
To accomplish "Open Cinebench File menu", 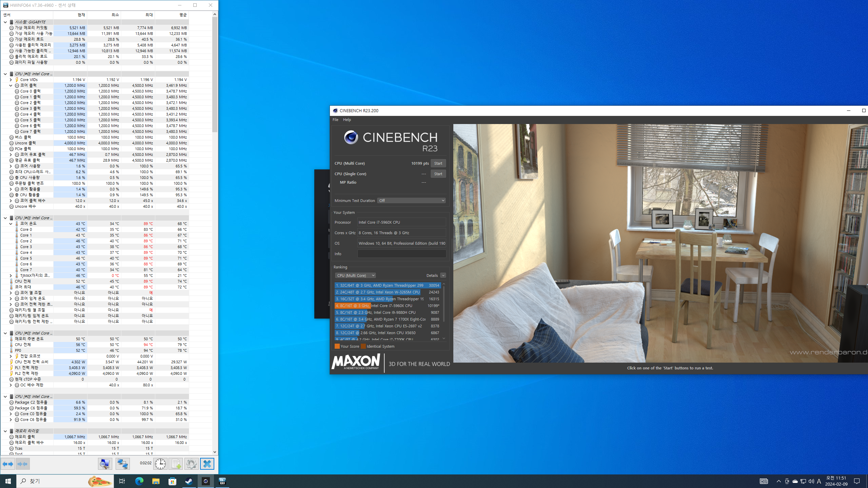I will click(335, 120).
